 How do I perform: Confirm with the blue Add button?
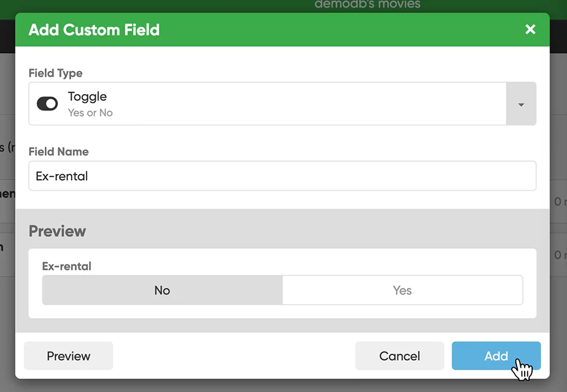(x=496, y=356)
